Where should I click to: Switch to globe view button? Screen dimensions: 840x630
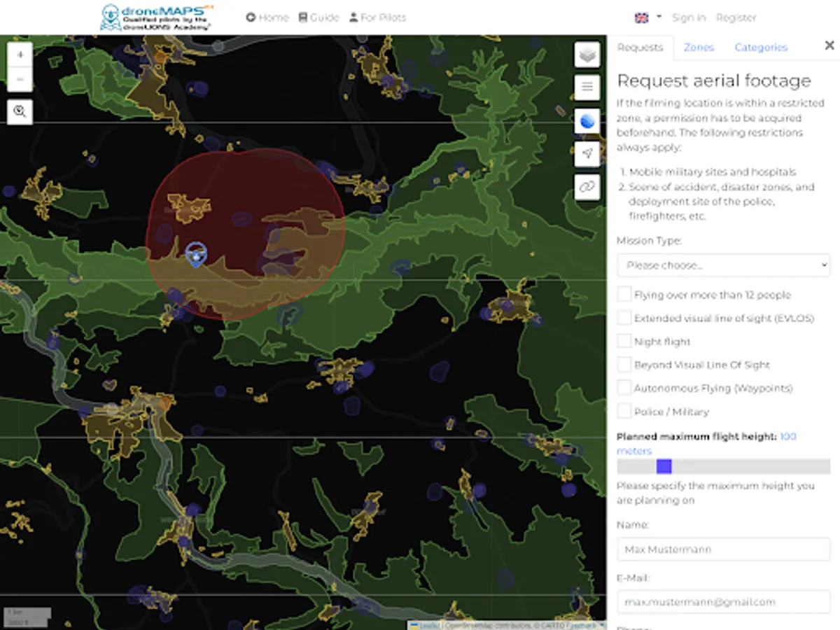(587, 121)
